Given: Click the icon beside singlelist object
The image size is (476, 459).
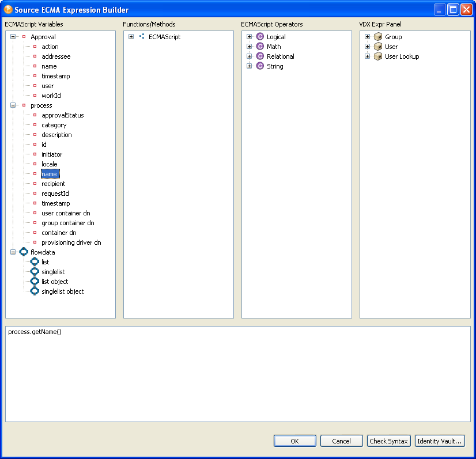Looking at the screenshot, I should (x=35, y=291).
